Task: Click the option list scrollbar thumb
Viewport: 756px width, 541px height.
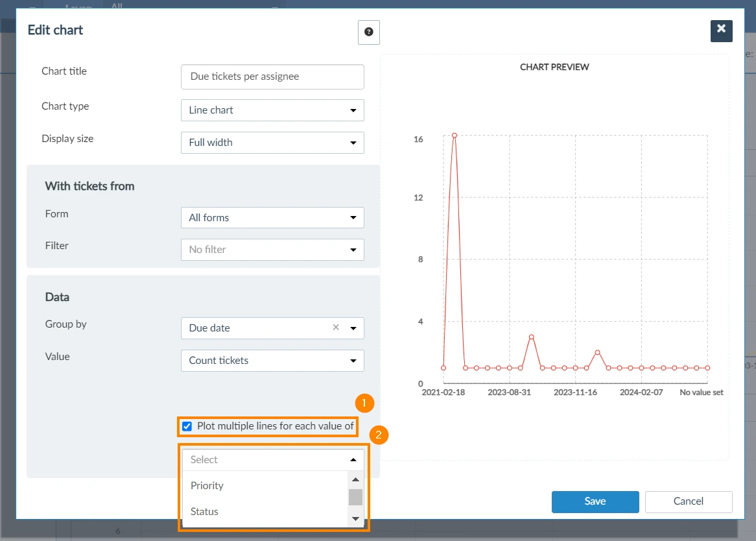Action: pos(355,497)
